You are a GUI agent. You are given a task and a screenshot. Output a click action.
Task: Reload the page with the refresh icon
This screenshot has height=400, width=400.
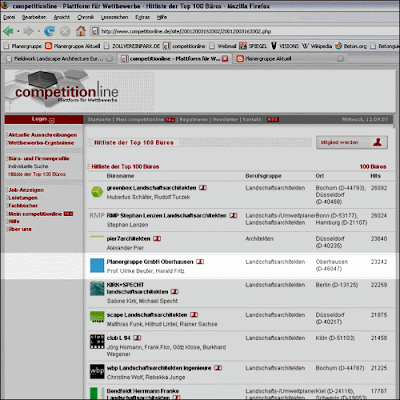pyautogui.click(x=49, y=31)
